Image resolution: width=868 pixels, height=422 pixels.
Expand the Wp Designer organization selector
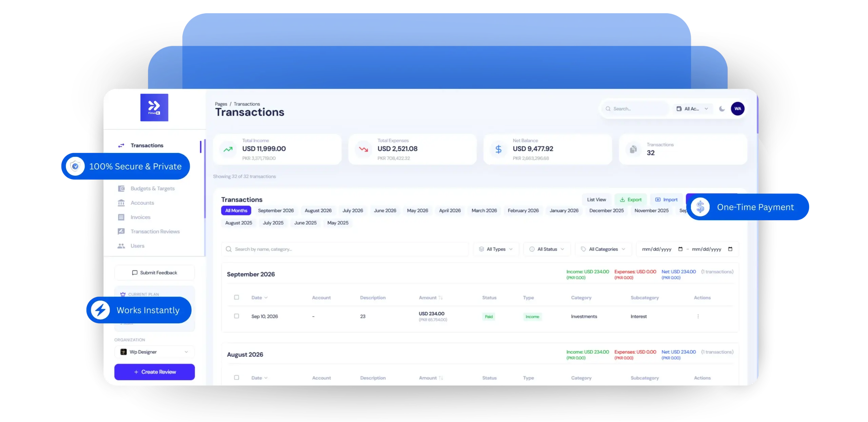(154, 352)
